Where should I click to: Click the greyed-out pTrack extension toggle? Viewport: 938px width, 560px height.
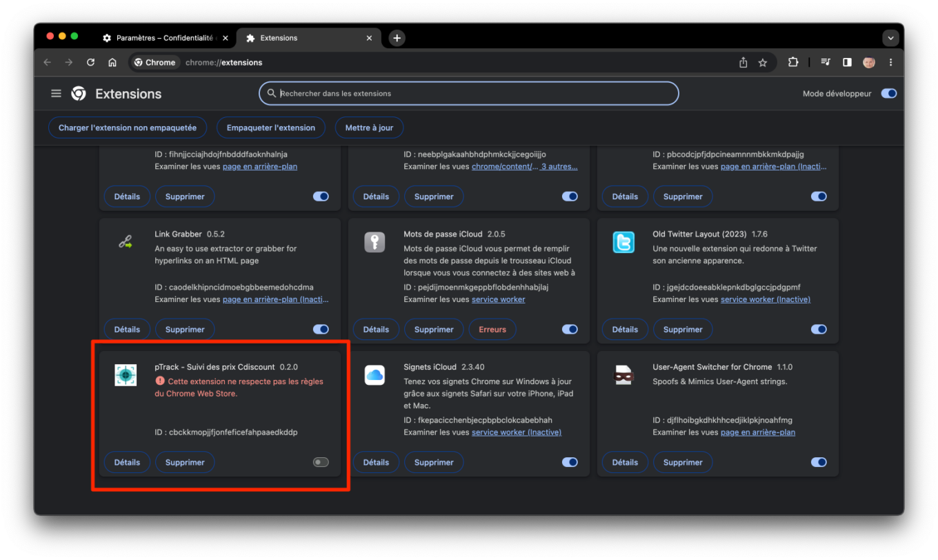click(321, 463)
